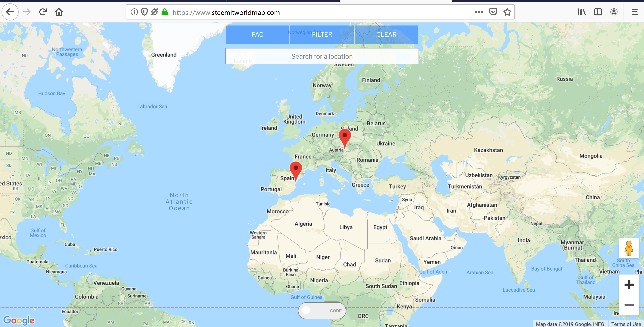Toggle the browser sidebar view
This screenshot has width=644, height=327.
(x=598, y=12)
